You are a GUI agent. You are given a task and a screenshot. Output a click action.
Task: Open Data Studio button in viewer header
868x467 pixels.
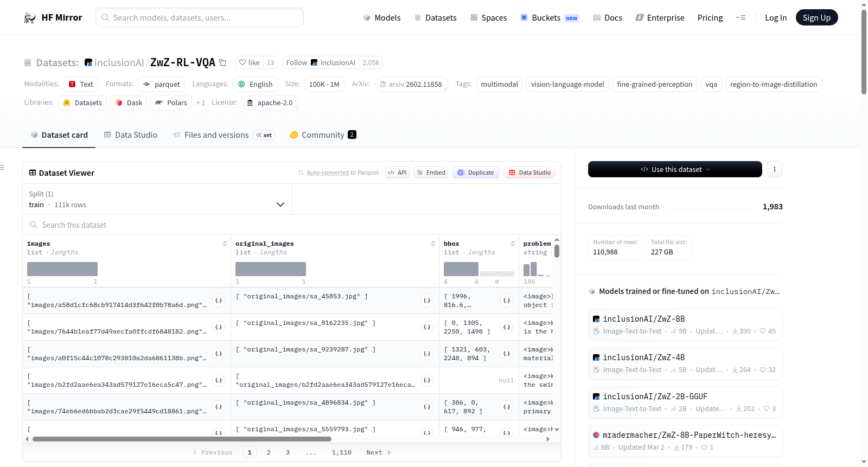click(x=529, y=172)
